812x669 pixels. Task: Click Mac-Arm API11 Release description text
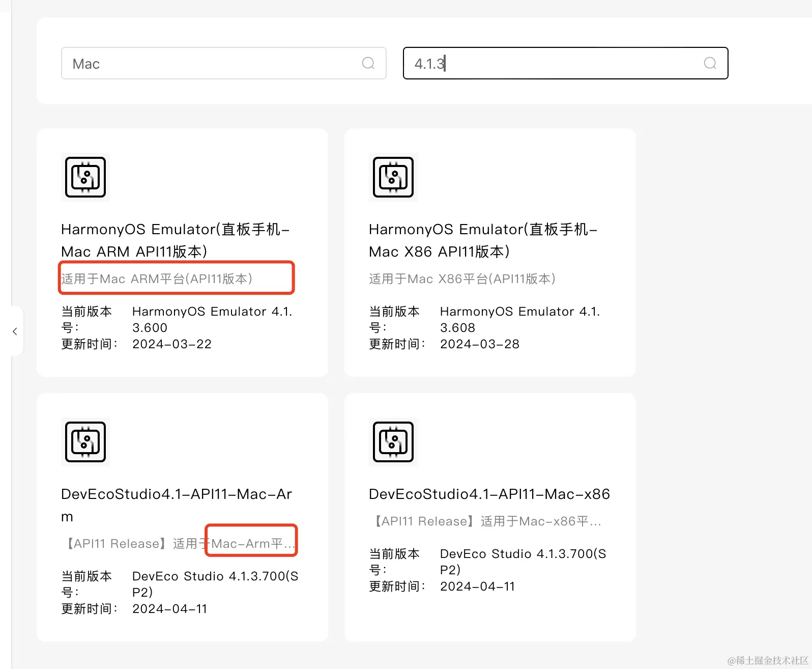click(179, 544)
